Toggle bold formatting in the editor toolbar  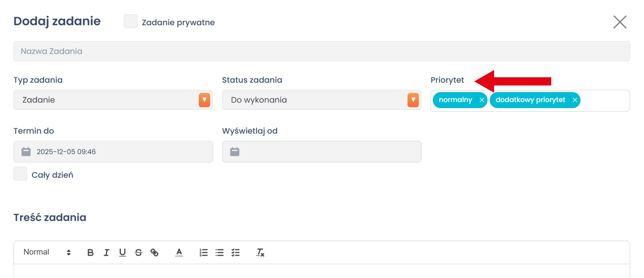click(90, 252)
